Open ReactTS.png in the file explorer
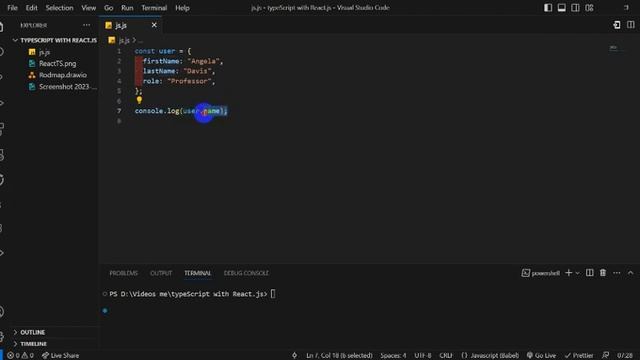This screenshot has width=640, height=360. point(57,64)
